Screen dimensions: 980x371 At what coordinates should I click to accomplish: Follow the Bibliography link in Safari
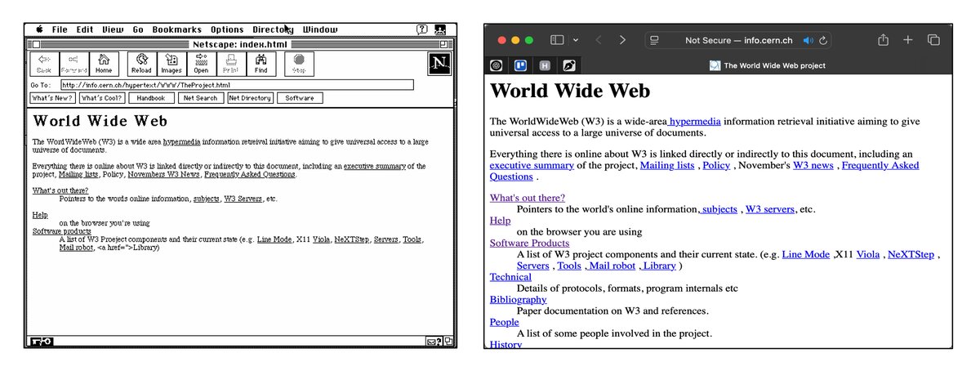pos(518,300)
